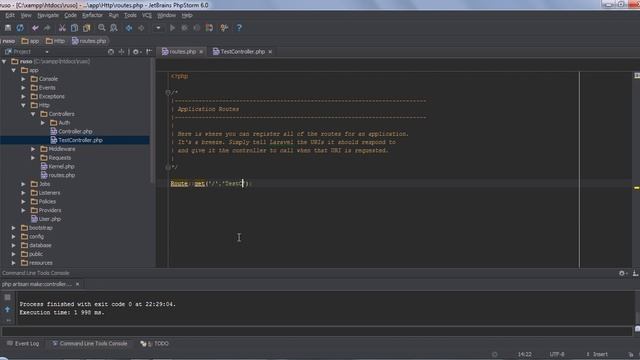Expand the Console folder

tap(24, 79)
